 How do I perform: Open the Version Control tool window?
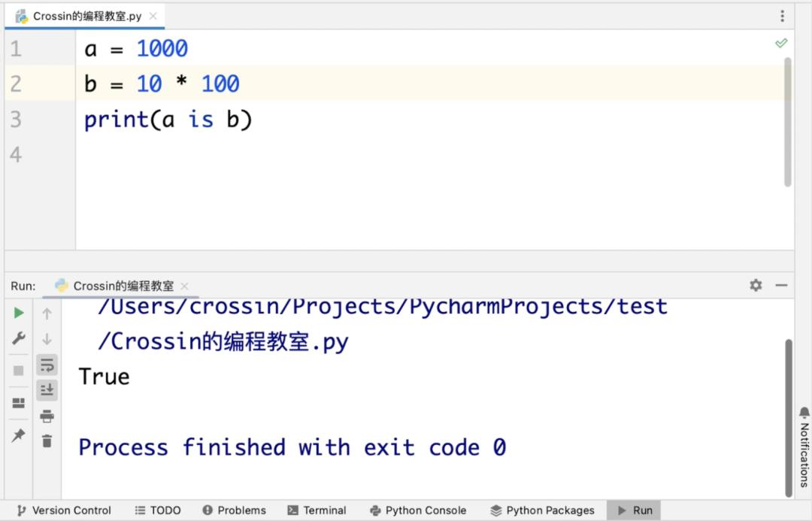64,510
